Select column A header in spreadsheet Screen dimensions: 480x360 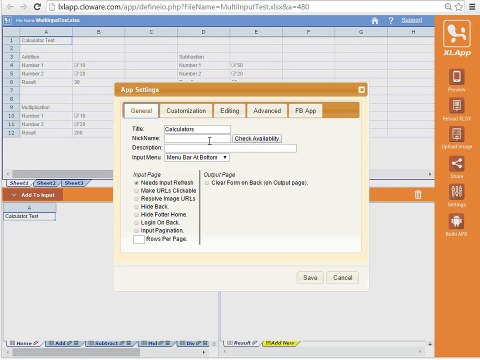pos(46,32)
